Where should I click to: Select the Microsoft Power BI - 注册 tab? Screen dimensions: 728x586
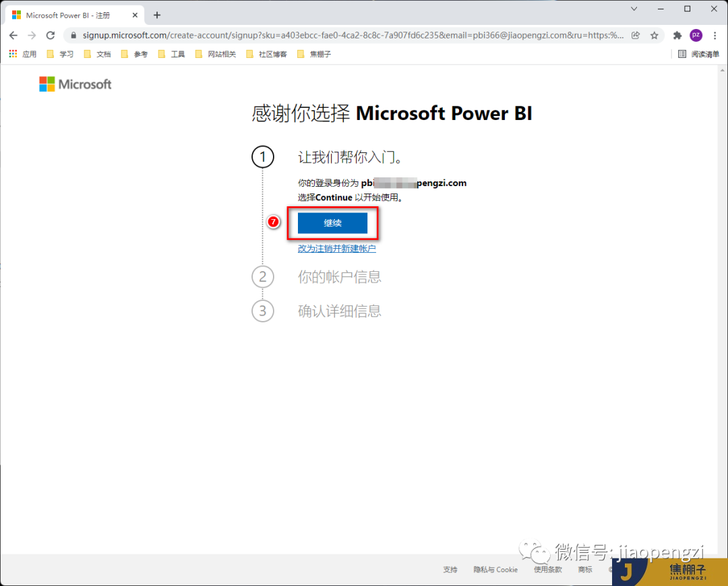coord(74,16)
